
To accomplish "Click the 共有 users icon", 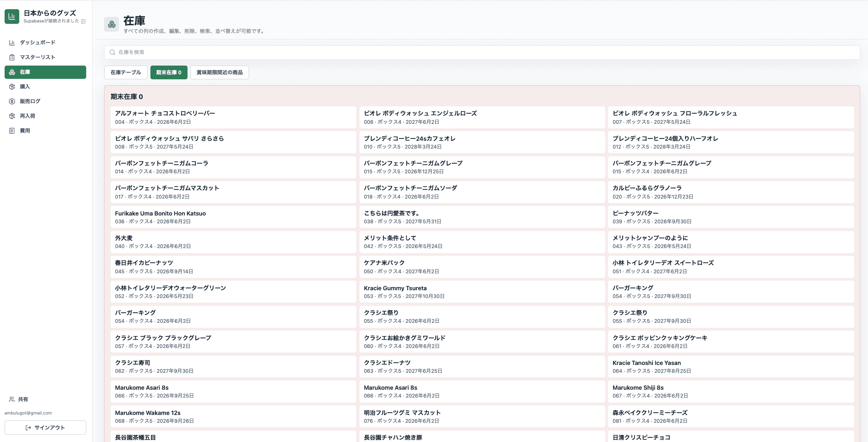I will (12, 399).
